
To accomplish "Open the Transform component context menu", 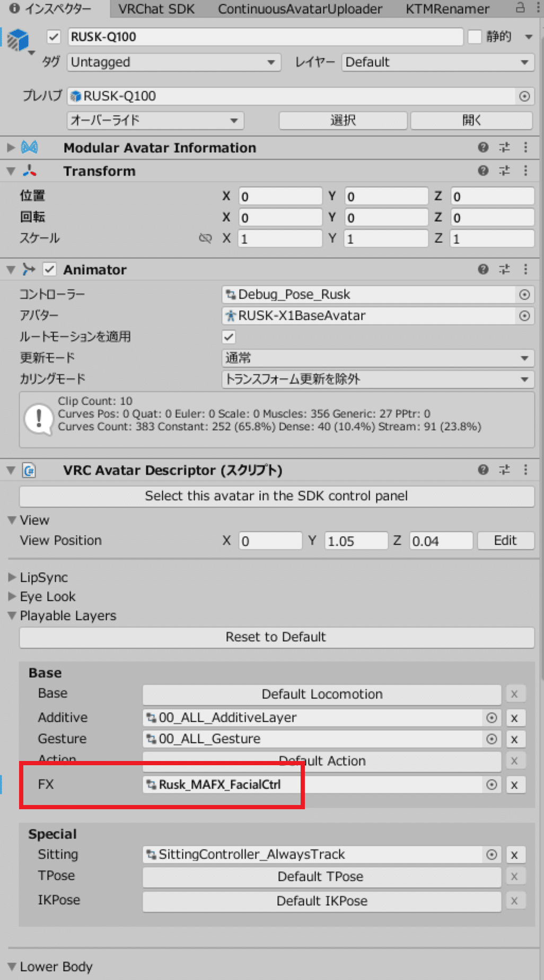I will click(x=525, y=171).
